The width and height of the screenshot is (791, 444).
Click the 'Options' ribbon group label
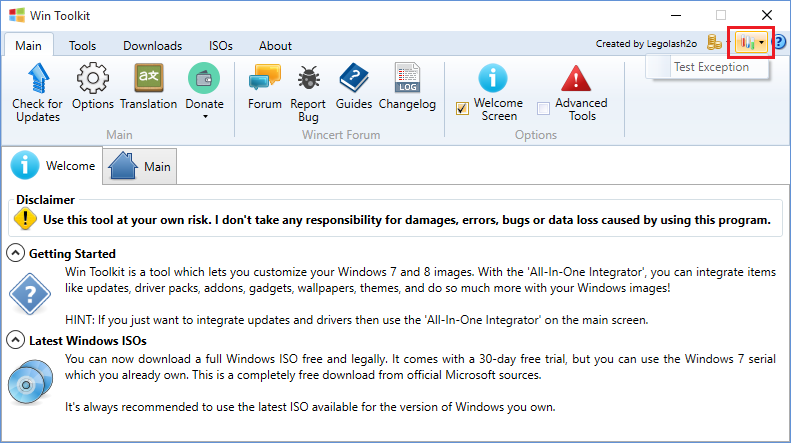536,135
